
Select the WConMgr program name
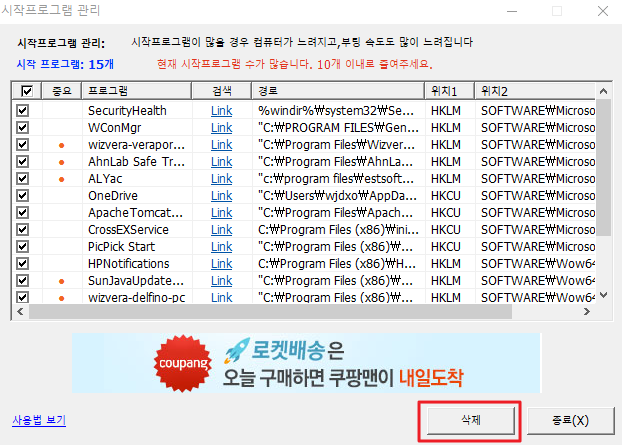pos(114,128)
